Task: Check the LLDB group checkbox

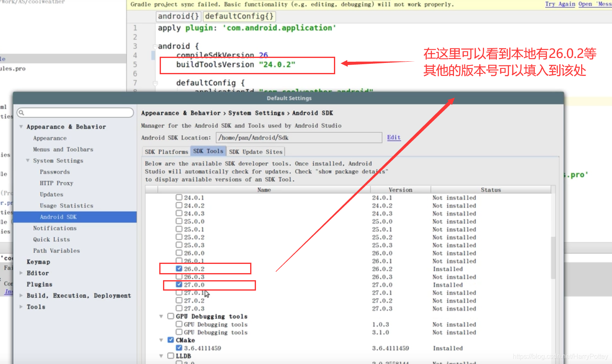Action: [x=171, y=356]
